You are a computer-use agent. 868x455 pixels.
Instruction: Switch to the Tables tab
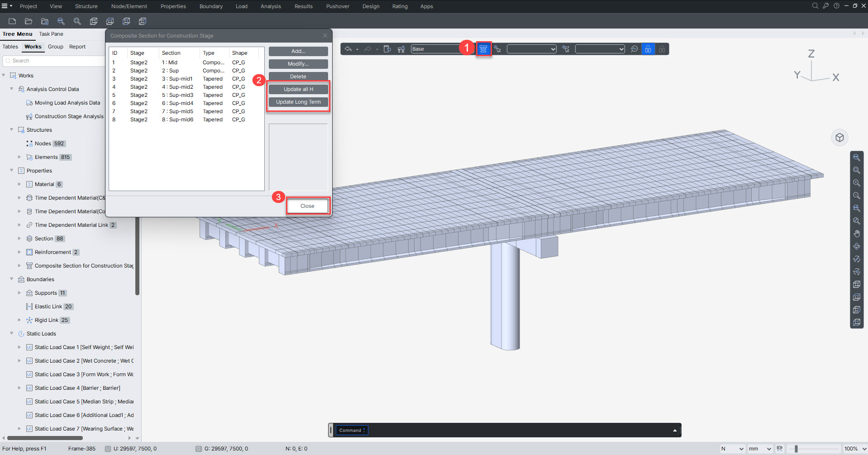pyautogui.click(x=10, y=47)
